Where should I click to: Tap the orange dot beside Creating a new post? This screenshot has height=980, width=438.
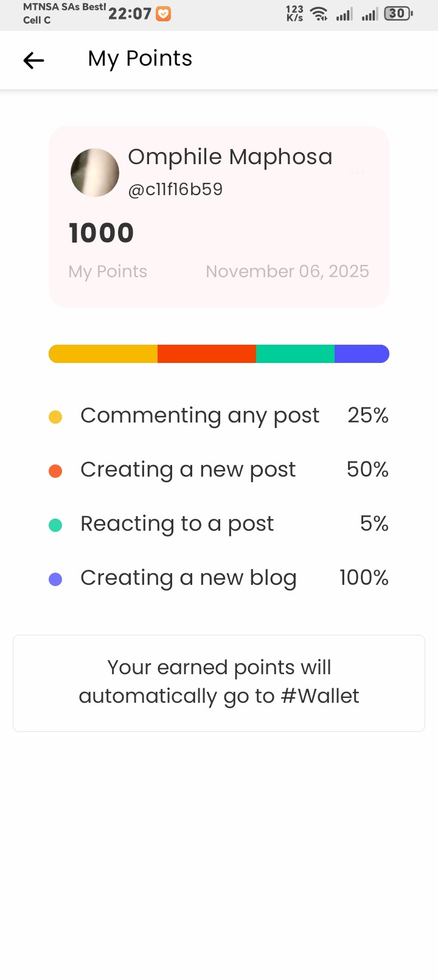(x=55, y=471)
